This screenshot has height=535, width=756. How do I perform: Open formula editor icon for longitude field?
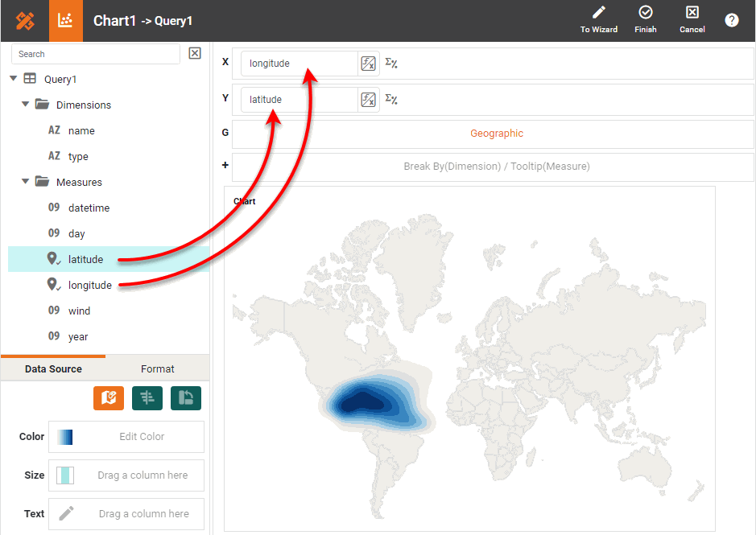tap(368, 64)
